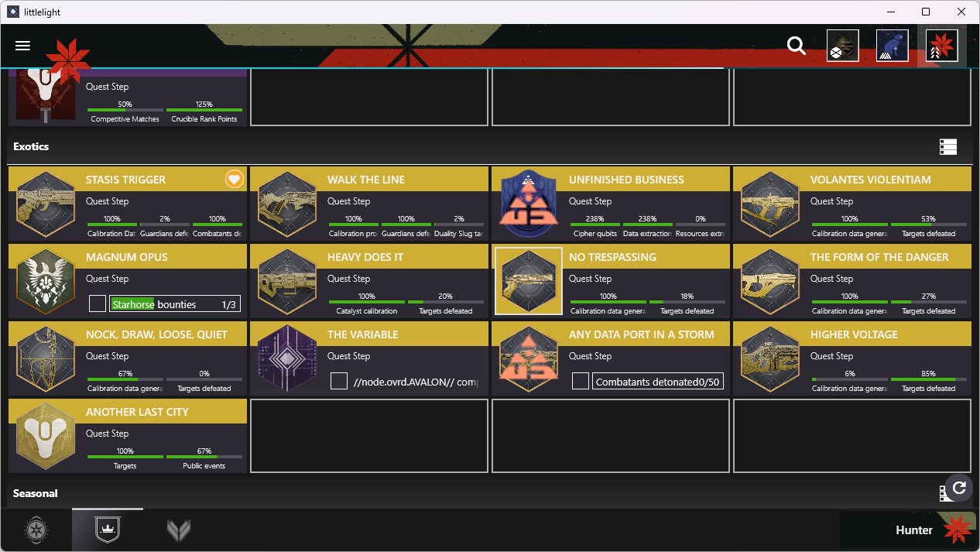Open the search magnifier icon

pyautogui.click(x=797, y=46)
